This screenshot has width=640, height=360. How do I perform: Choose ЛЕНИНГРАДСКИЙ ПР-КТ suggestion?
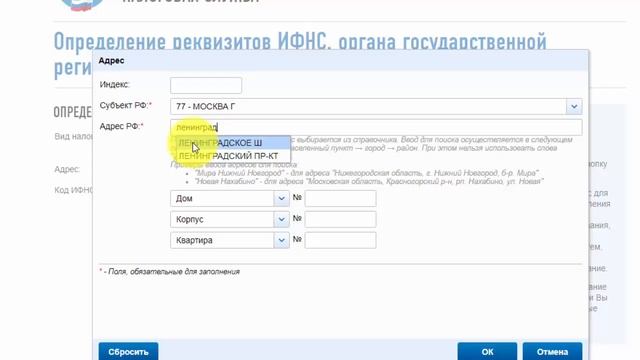[233, 156]
